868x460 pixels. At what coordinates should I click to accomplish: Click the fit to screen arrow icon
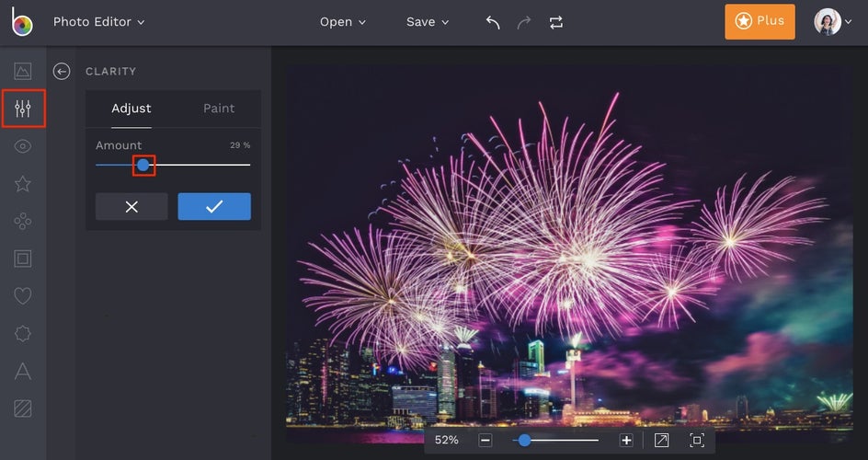tap(661, 440)
